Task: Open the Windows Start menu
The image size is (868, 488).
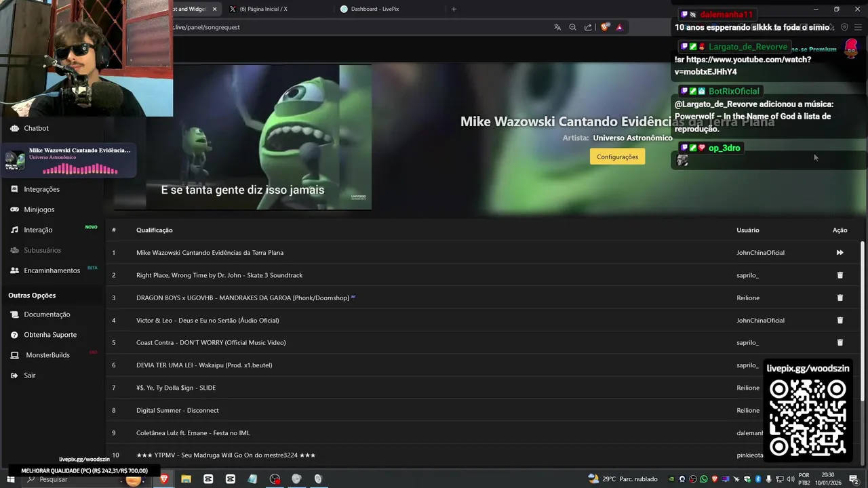Action: point(10,479)
